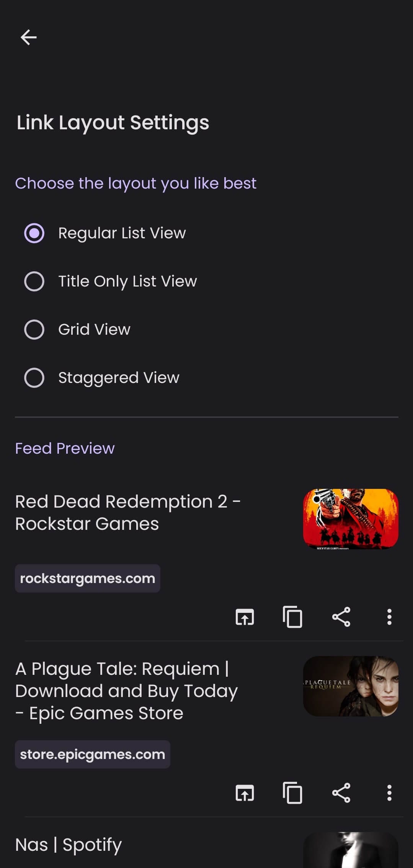Select Regular List View radio button
The image size is (413, 868).
coord(34,233)
